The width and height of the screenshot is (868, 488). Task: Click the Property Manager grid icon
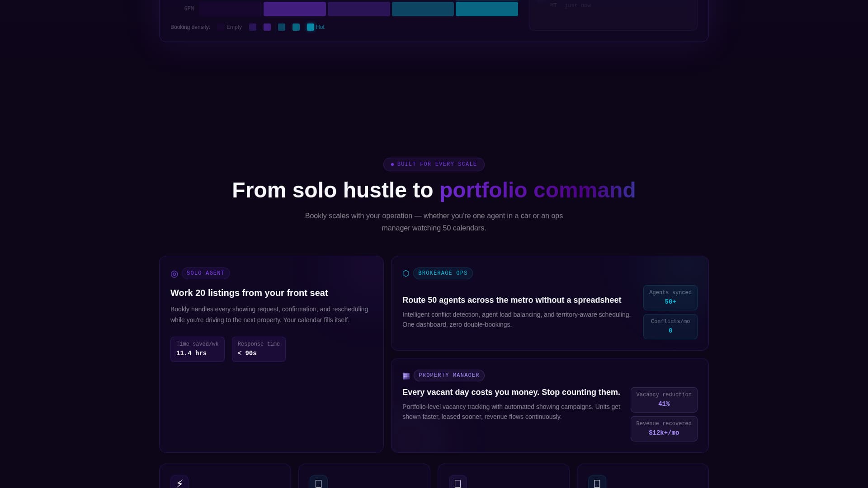pyautogui.click(x=406, y=376)
